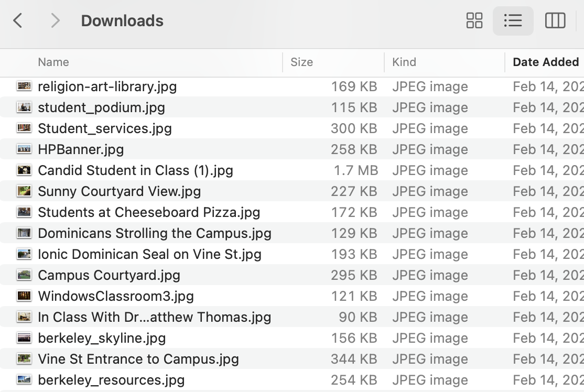
Task: Go forward to next folder
Action: pyautogui.click(x=55, y=21)
